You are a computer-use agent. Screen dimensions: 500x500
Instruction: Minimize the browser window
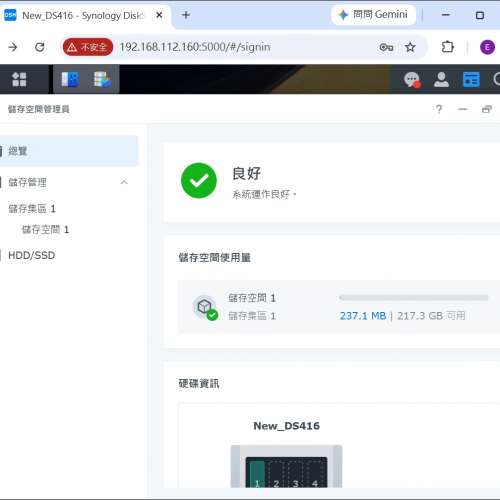coord(446,15)
